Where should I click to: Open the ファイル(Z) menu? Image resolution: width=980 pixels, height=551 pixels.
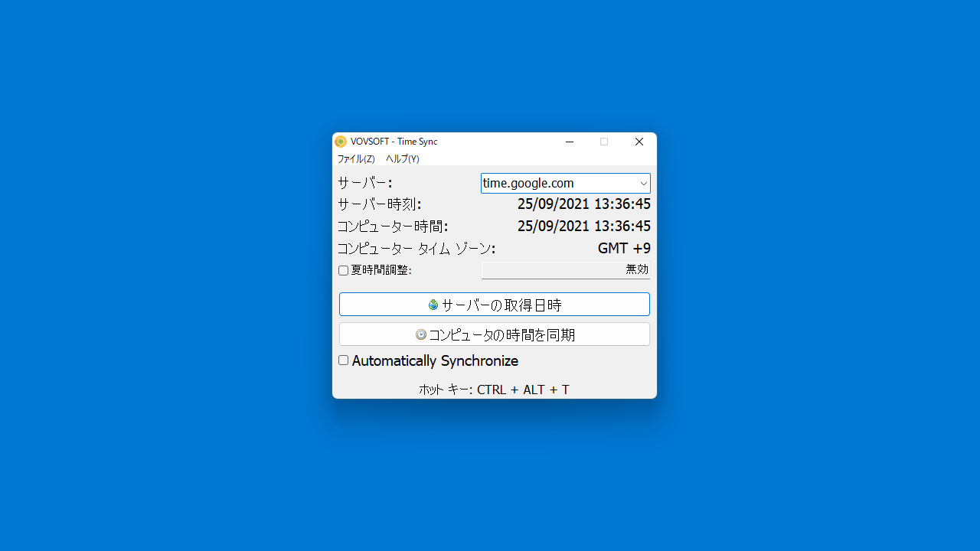coord(356,159)
